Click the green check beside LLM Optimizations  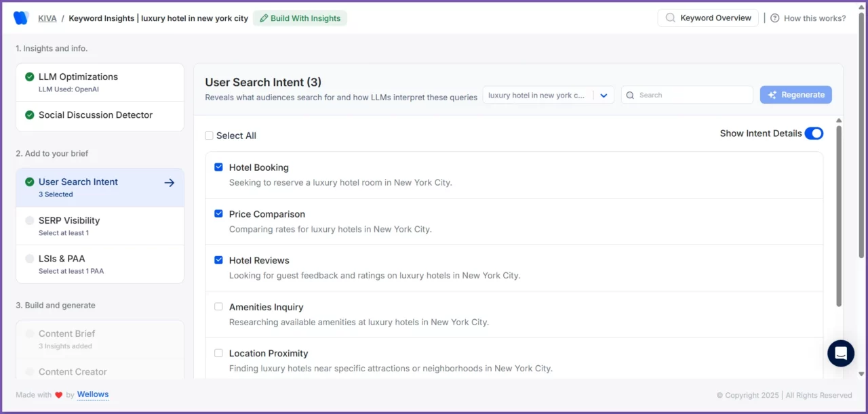pyautogui.click(x=30, y=77)
